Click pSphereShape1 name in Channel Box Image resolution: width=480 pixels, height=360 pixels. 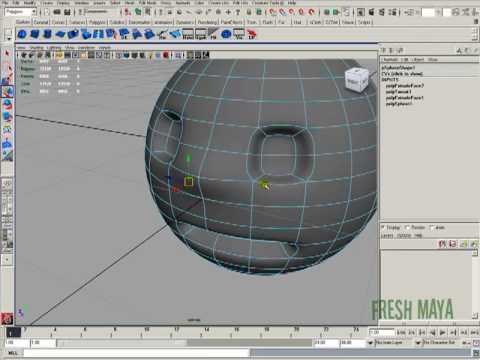(x=398, y=68)
